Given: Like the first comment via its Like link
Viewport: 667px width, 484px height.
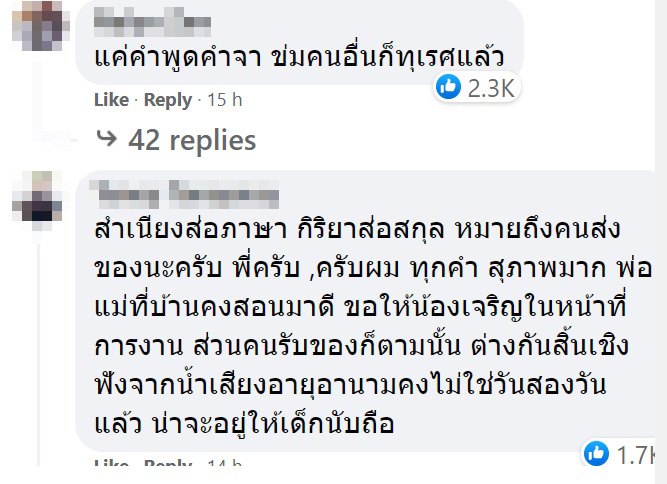Looking at the screenshot, I should coord(111,100).
